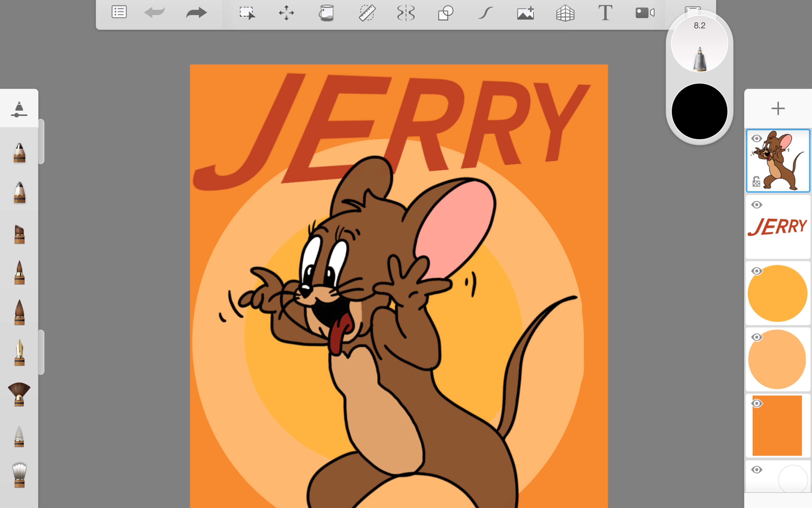This screenshot has height=508, width=812.
Task: Toggle transparency lock on the mouse layer
Action: (756, 181)
